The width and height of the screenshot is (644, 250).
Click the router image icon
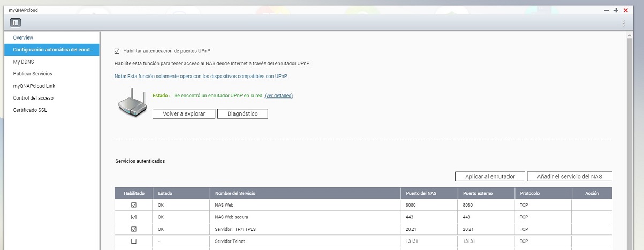point(132,102)
